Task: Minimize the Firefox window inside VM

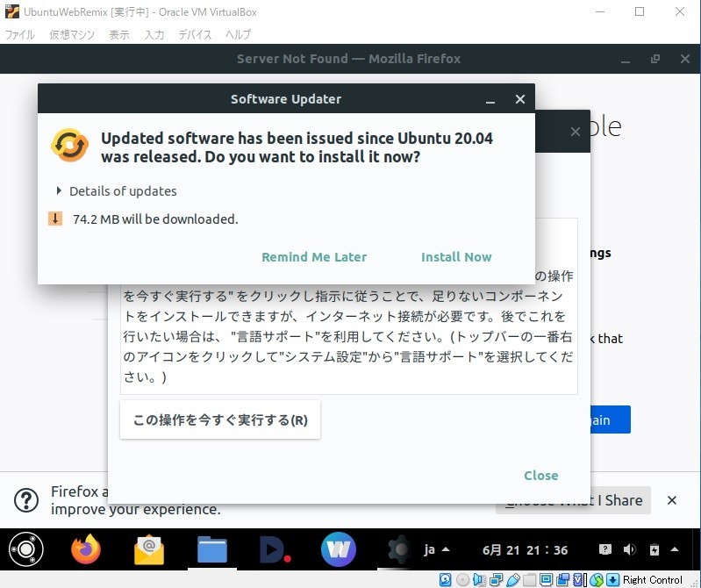Action: coord(626,59)
